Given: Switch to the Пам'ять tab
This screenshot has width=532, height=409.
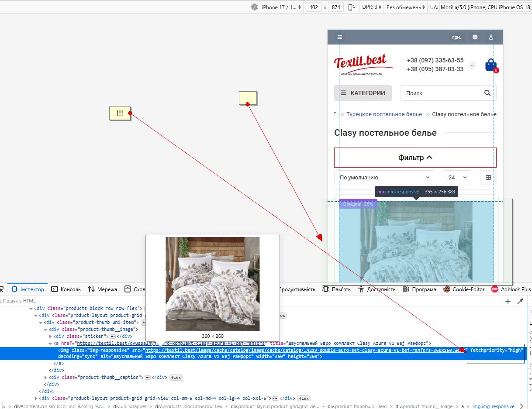Looking at the screenshot, I should pyautogui.click(x=337, y=289).
